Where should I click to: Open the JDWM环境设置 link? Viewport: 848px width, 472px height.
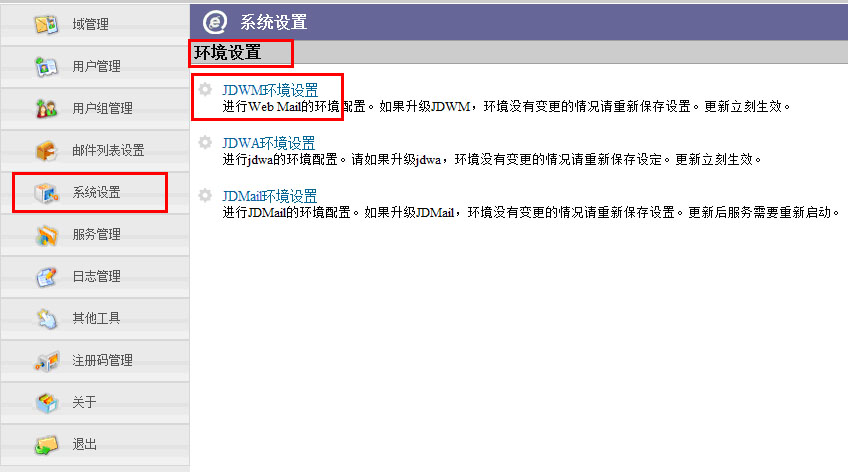270,90
